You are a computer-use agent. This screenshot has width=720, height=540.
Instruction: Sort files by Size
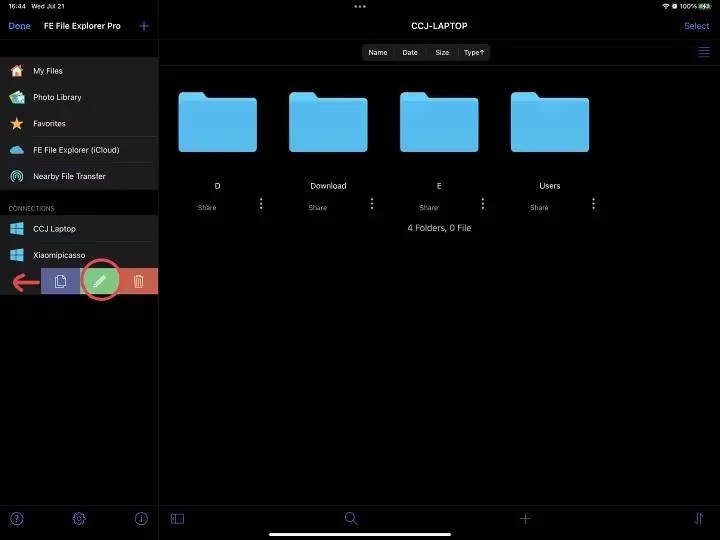point(442,52)
